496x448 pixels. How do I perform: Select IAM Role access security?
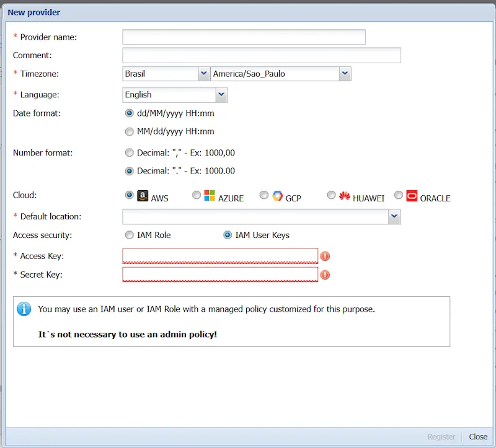[x=129, y=235]
